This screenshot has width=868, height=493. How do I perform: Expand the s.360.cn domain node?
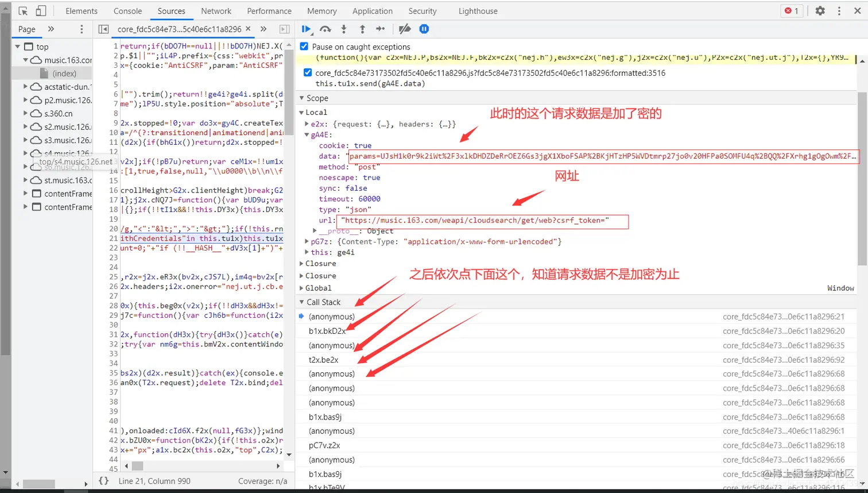point(25,113)
